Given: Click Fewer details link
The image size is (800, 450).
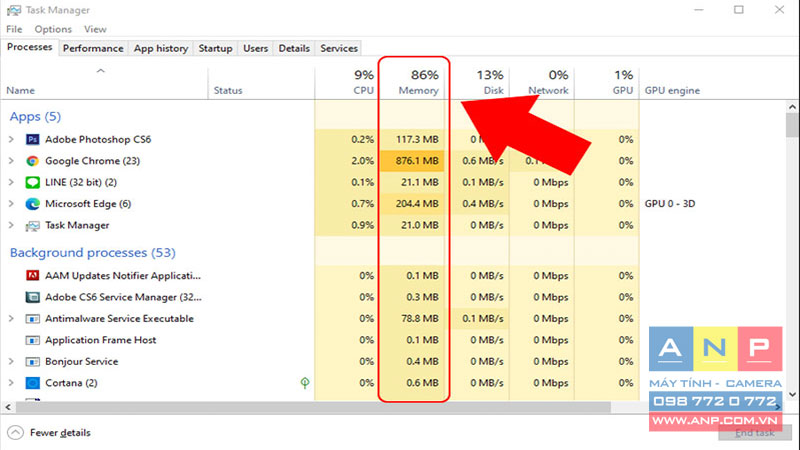Looking at the screenshot, I should (x=60, y=433).
